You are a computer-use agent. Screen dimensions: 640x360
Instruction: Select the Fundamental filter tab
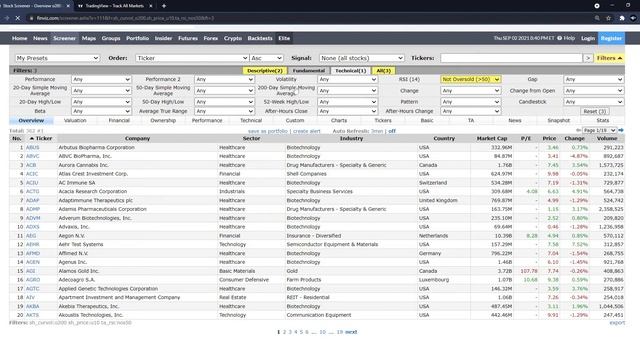tap(309, 71)
